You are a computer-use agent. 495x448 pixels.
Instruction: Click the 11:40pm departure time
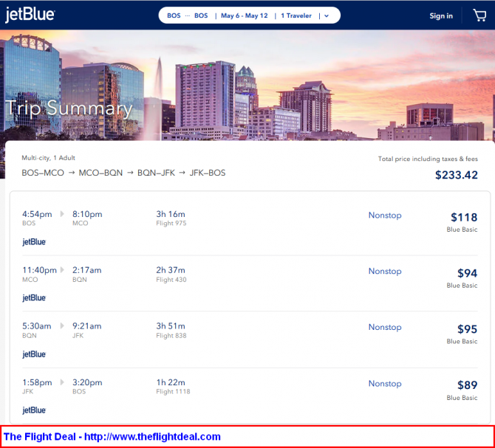[x=39, y=270]
